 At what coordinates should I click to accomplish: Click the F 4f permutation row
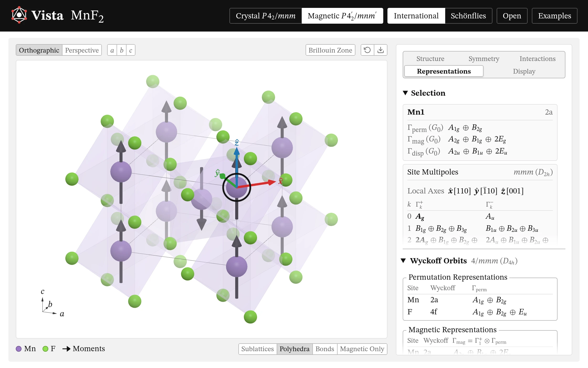(x=480, y=312)
